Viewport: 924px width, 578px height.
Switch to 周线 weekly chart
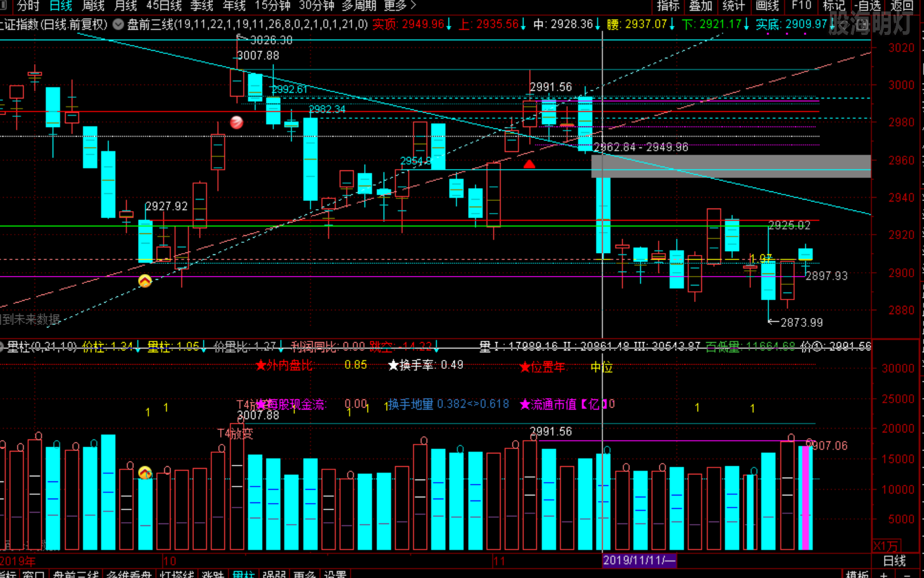pos(93,6)
